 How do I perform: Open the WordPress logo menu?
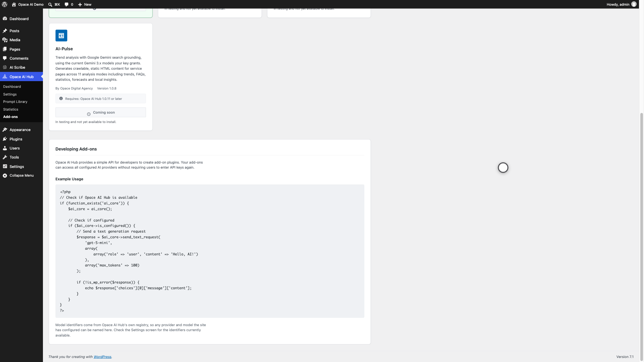point(5,4)
